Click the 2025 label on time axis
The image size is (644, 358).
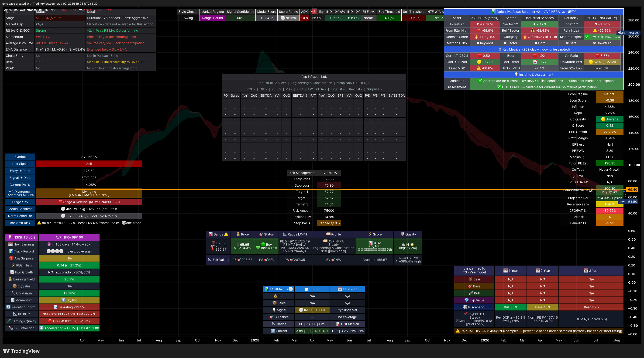[x=255, y=340]
